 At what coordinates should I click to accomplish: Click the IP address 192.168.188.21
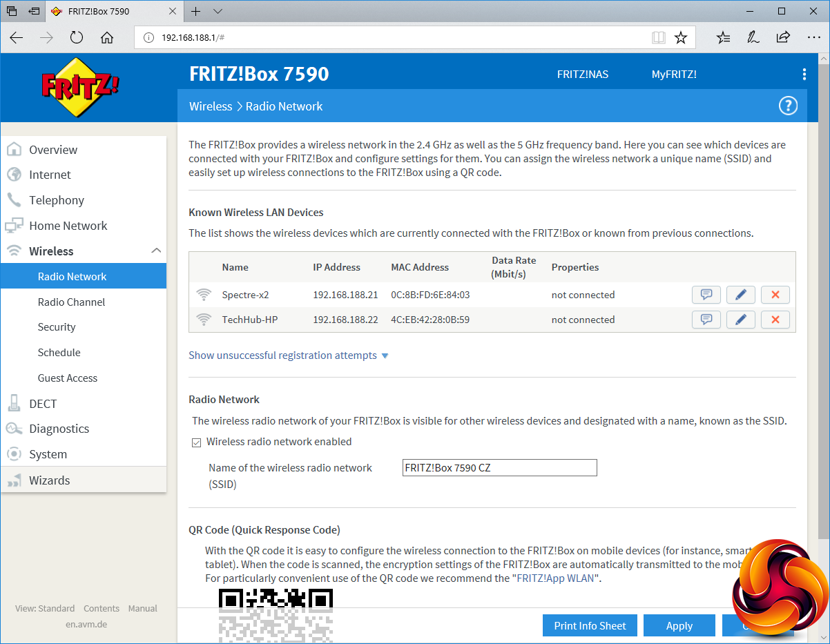[x=345, y=295]
